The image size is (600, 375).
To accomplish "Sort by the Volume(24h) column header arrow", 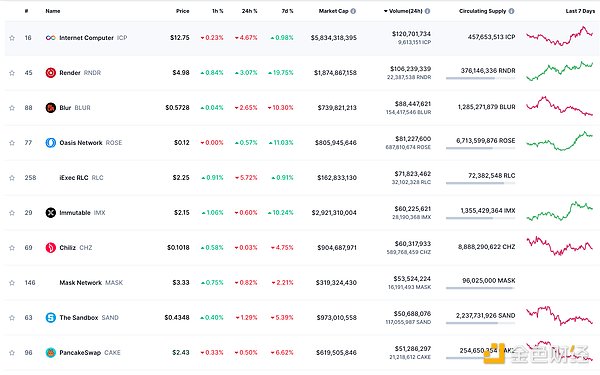I will 386,11.
